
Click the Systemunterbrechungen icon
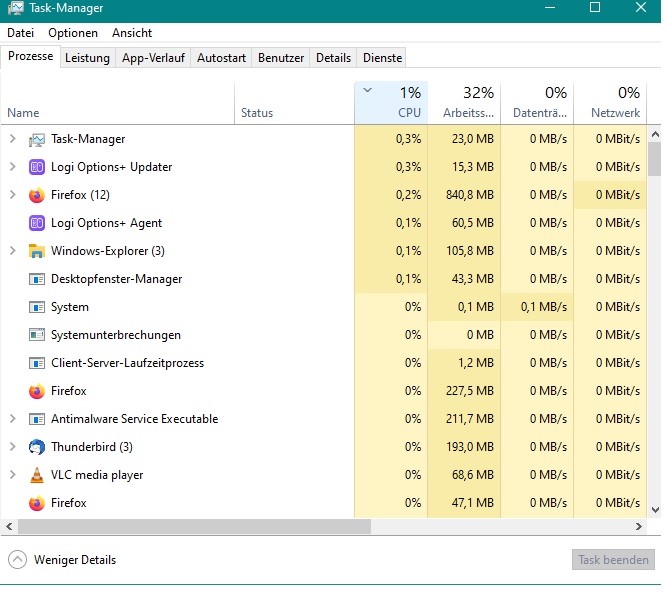click(37, 335)
